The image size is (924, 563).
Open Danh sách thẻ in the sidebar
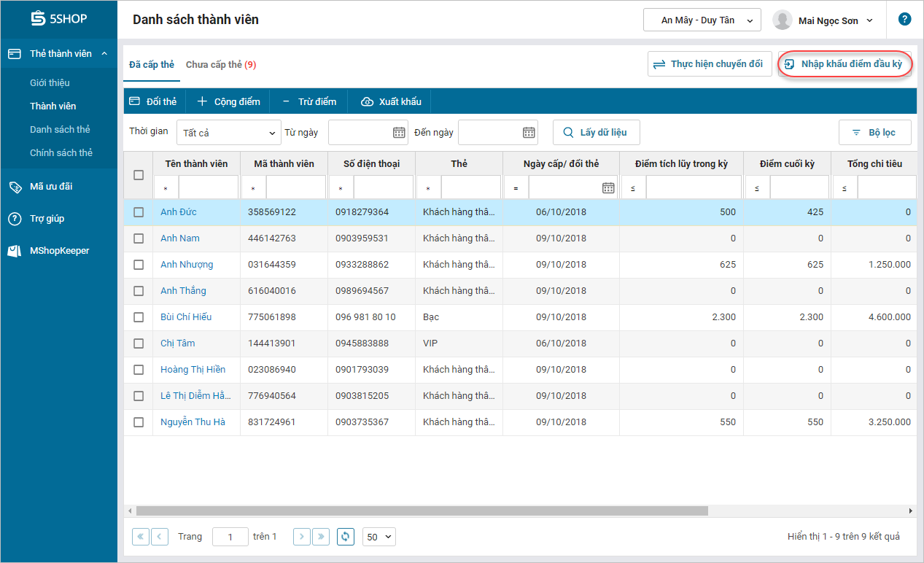[x=60, y=130]
